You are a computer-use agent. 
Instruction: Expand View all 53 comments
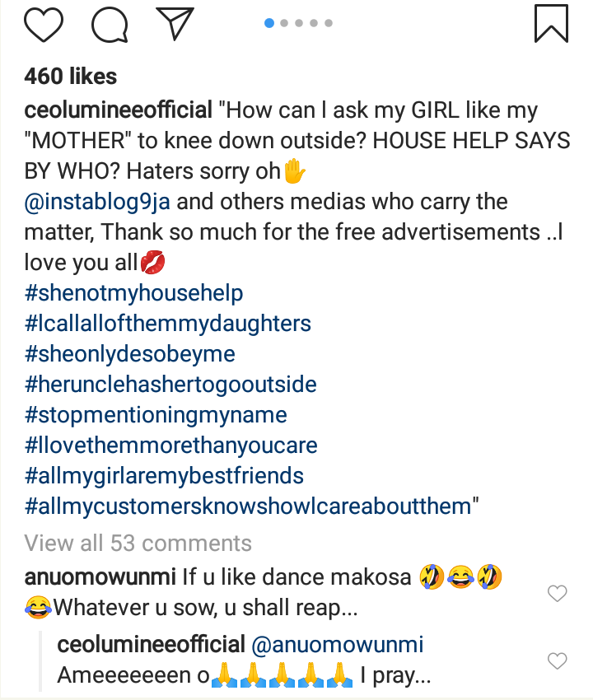click(138, 544)
